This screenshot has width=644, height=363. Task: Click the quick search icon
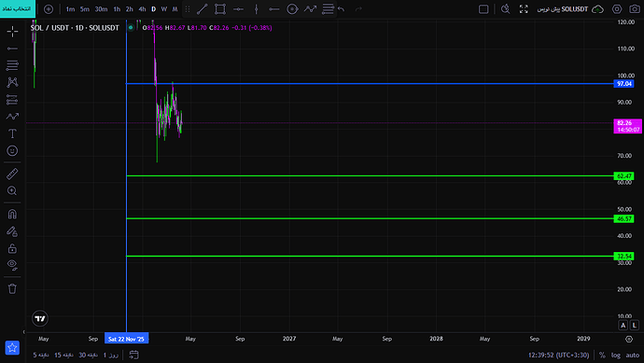pyautogui.click(x=506, y=9)
